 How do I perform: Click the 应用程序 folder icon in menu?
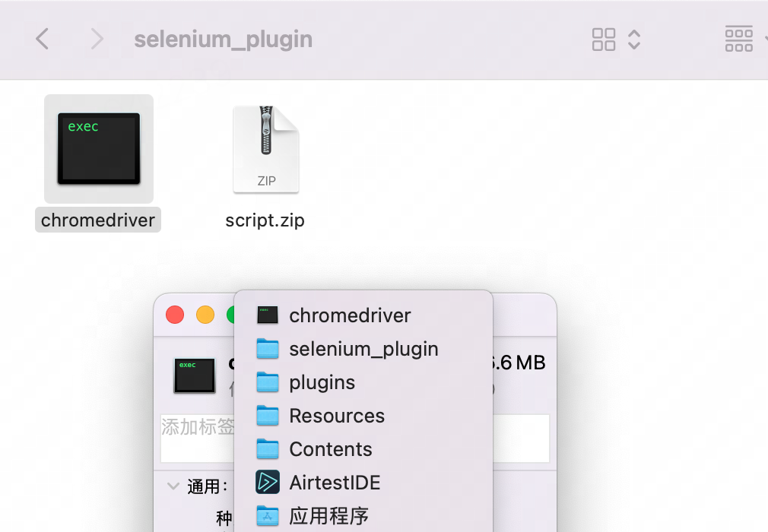pyautogui.click(x=268, y=515)
